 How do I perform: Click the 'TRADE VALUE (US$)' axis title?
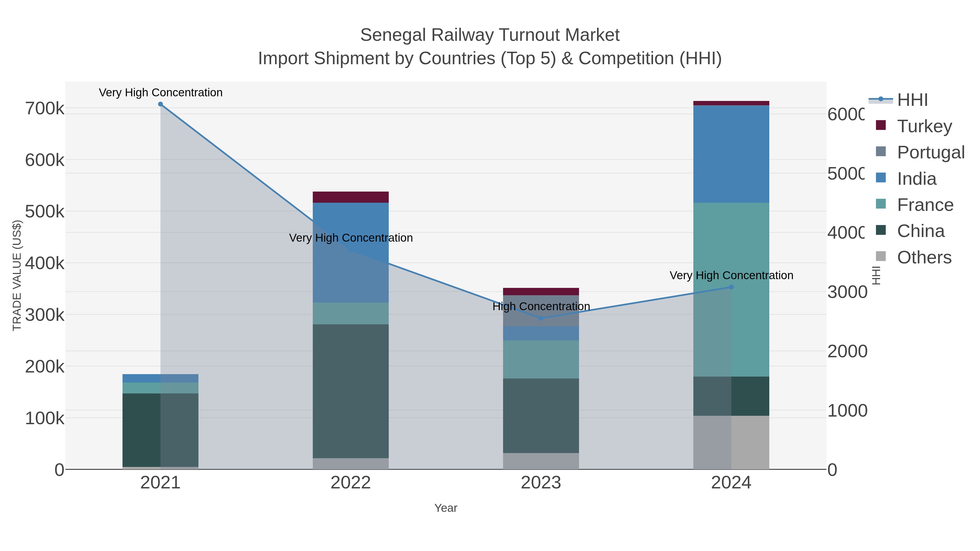tap(17, 275)
